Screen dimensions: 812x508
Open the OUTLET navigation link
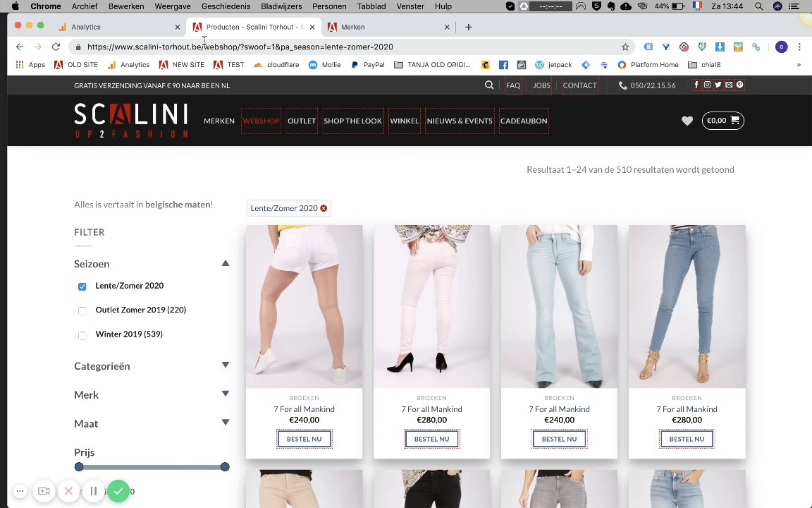point(302,121)
